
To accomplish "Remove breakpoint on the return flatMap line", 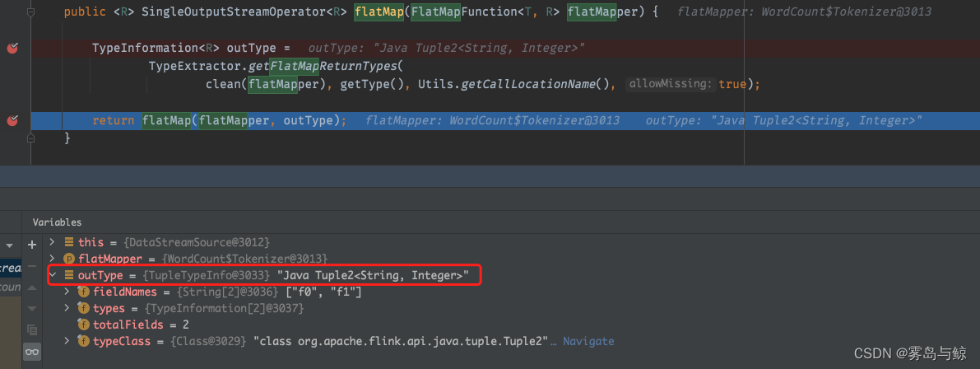I will (x=12, y=120).
